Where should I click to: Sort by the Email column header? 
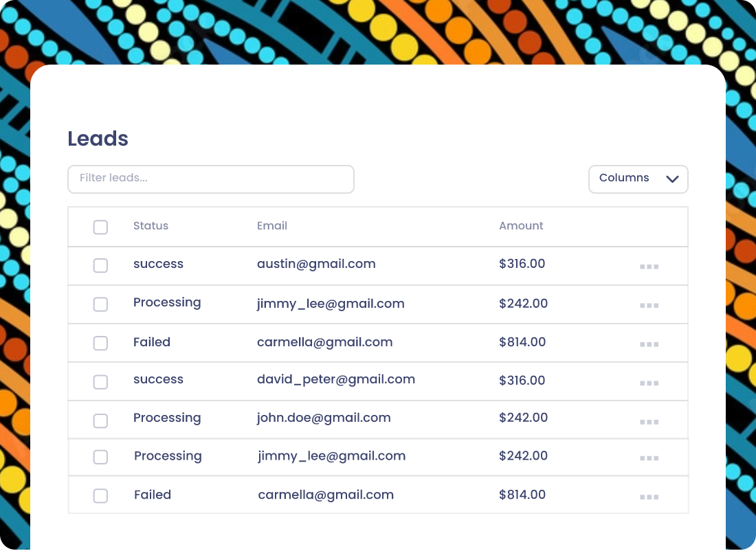tap(272, 225)
